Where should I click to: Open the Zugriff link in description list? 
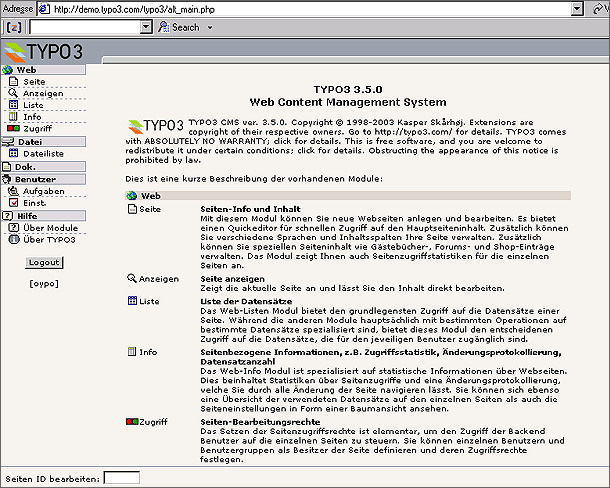coord(153,422)
